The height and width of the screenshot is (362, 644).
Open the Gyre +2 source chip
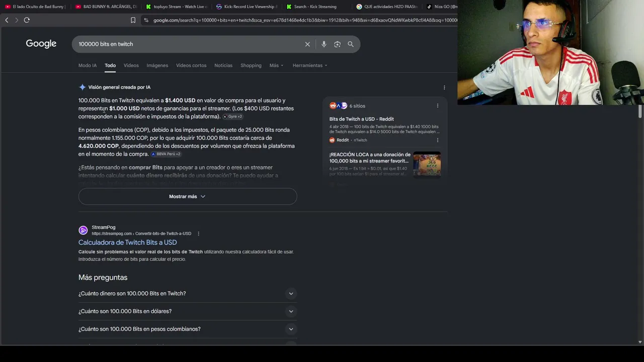pos(232,117)
